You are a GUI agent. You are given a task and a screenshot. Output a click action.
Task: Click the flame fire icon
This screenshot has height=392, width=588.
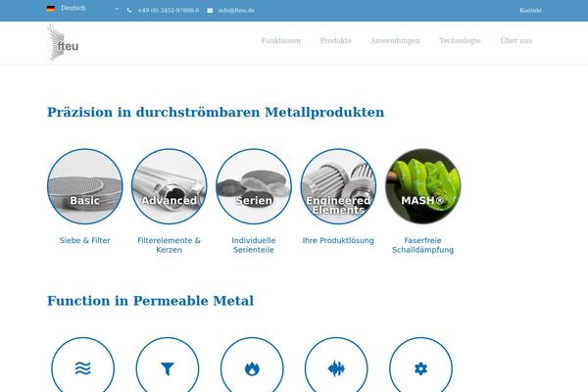point(252,368)
